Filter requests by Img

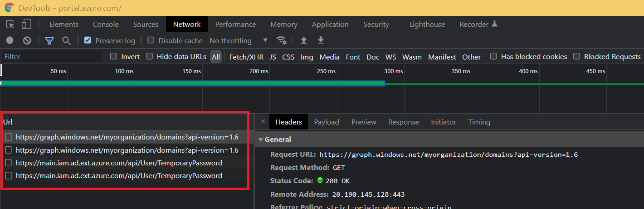(307, 57)
